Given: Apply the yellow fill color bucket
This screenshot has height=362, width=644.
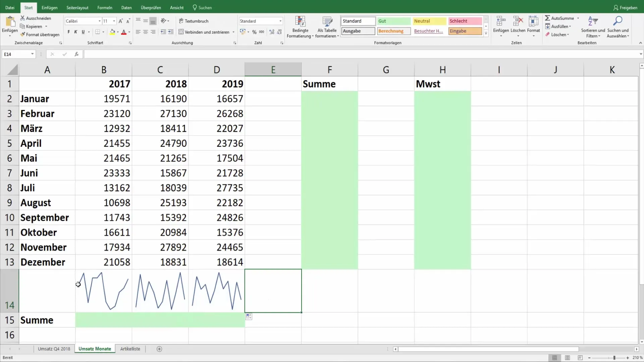Looking at the screenshot, I should (x=113, y=32).
